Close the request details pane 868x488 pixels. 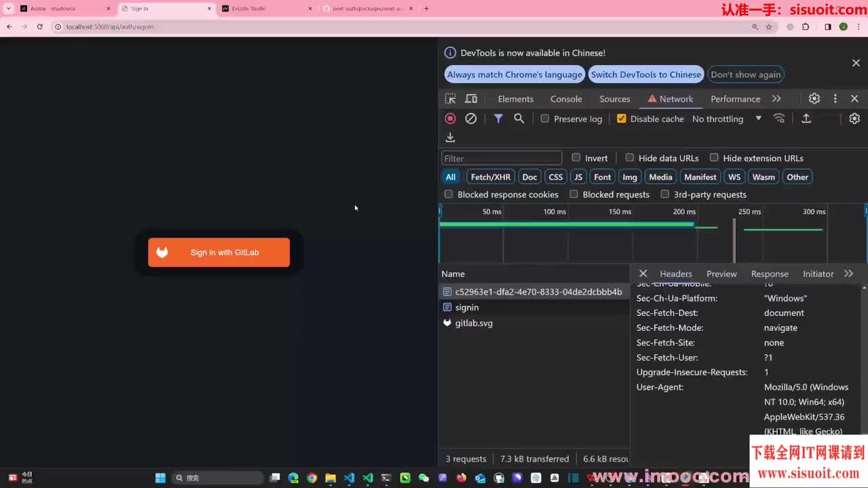click(643, 274)
